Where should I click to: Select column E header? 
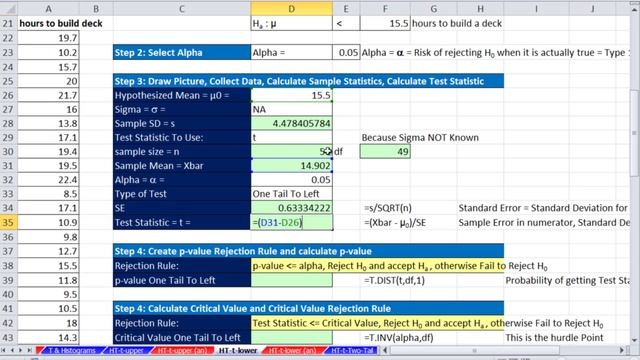pos(346,9)
